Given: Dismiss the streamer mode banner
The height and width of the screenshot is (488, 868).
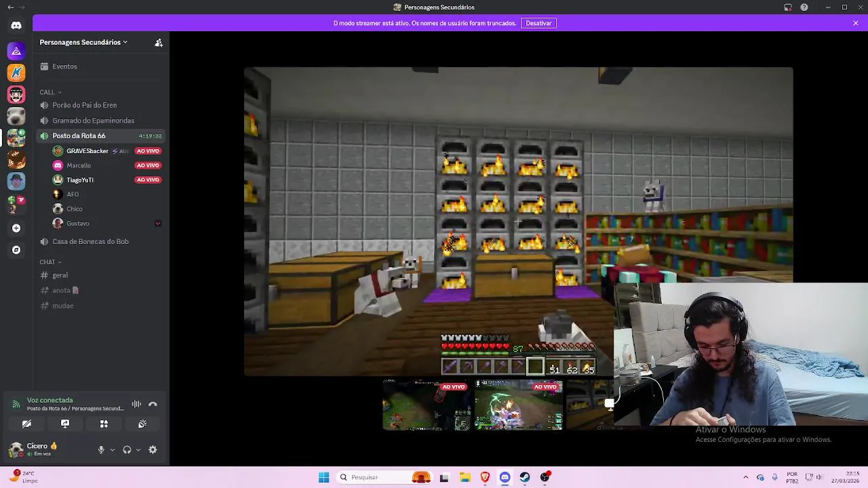Looking at the screenshot, I should pyautogui.click(x=856, y=23).
